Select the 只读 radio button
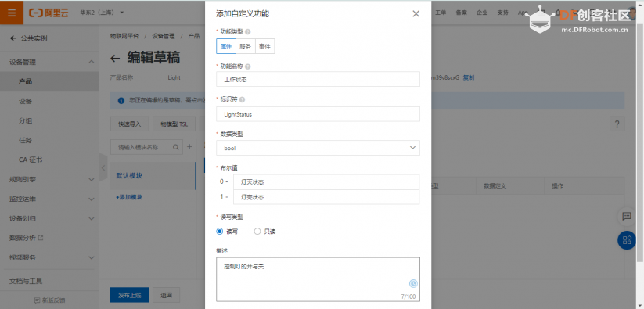The width and height of the screenshot is (644, 309). pyautogui.click(x=257, y=232)
